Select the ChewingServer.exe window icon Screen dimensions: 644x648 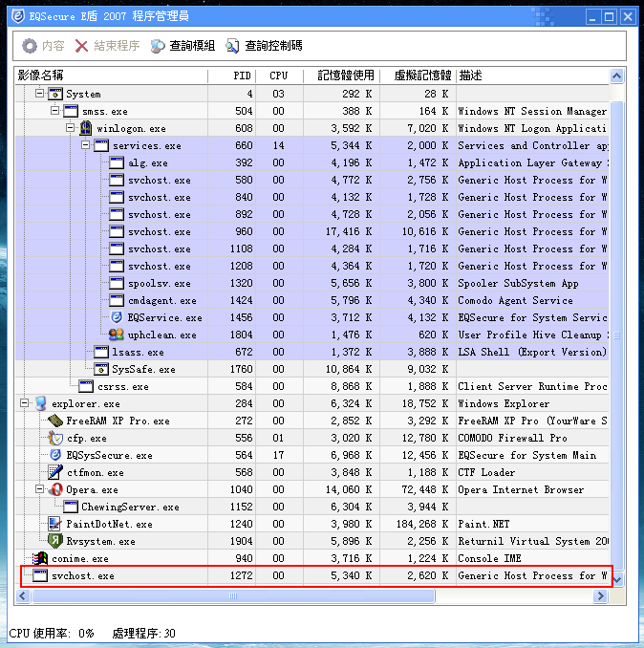pos(71,507)
